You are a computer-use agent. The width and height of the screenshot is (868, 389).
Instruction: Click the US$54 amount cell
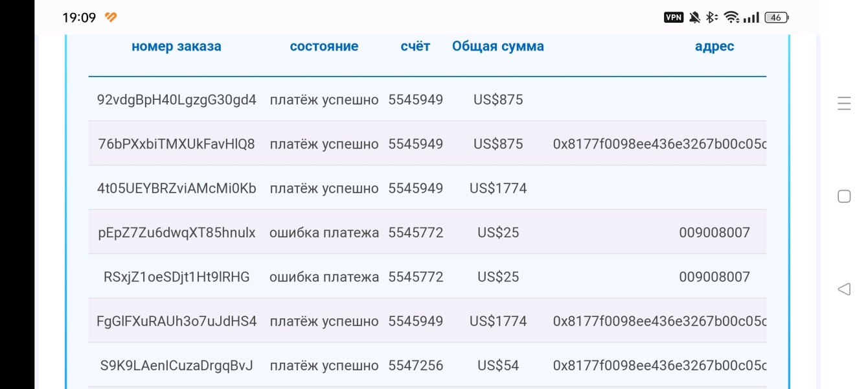(x=498, y=366)
